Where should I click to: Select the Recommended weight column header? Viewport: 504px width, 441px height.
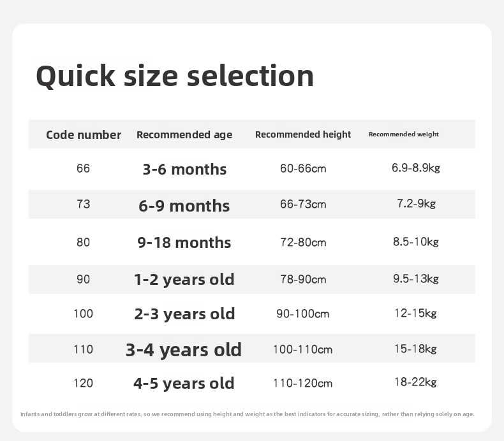(403, 134)
